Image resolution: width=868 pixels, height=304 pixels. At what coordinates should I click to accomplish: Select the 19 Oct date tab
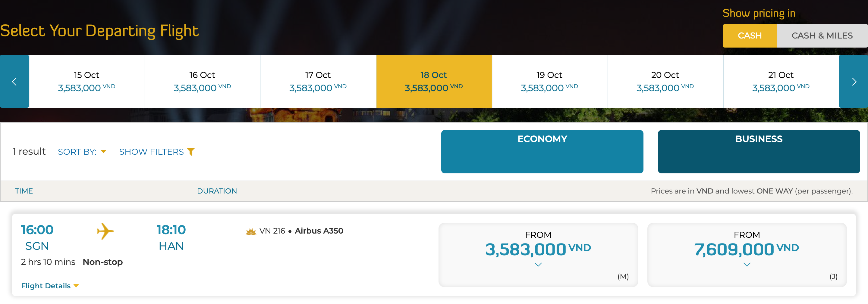pyautogui.click(x=549, y=82)
